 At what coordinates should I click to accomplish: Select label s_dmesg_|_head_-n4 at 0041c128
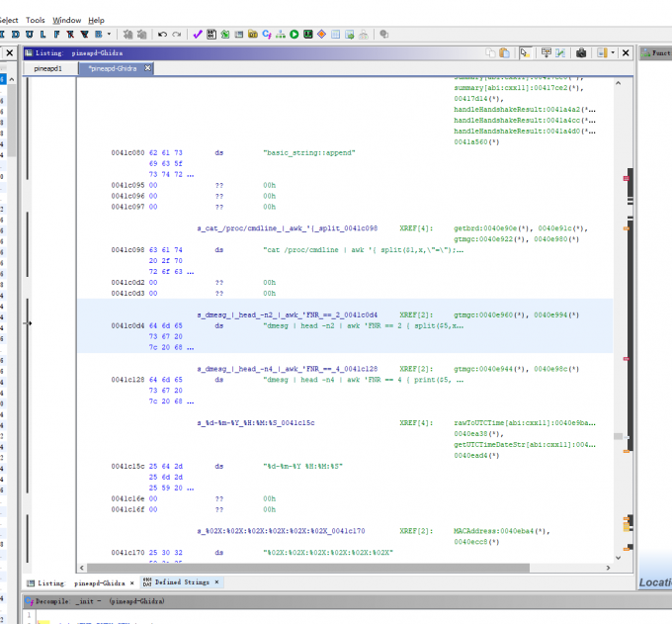(288, 369)
